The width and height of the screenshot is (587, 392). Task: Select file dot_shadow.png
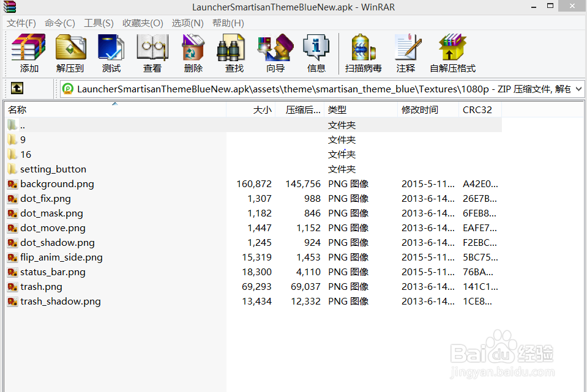(x=58, y=242)
